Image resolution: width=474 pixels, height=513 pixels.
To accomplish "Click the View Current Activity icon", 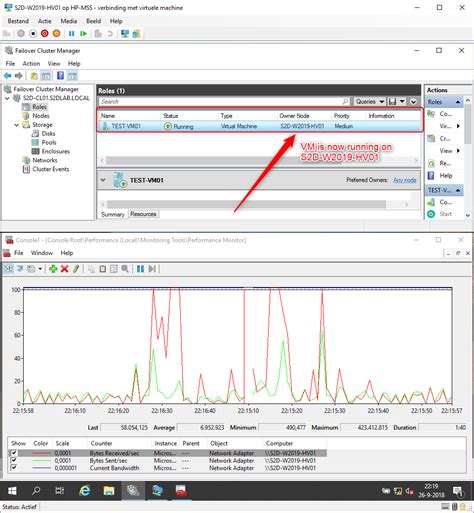I will coord(9,269).
